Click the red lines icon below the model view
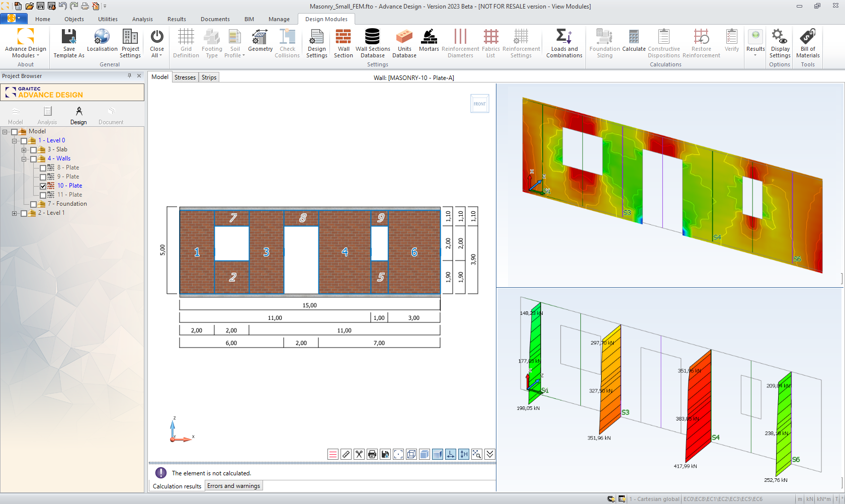 [x=333, y=454]
